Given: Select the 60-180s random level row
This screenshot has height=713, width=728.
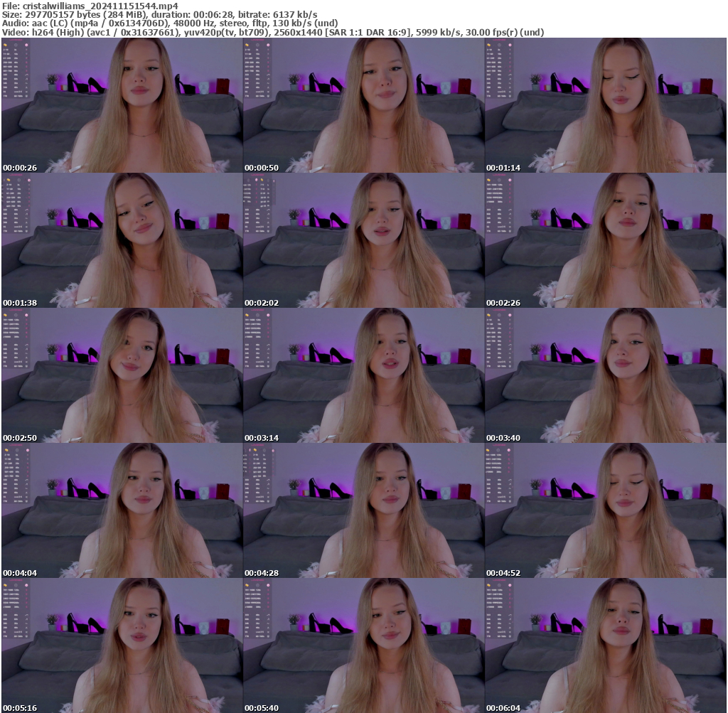Looking at the screenshot, I should 17,96.
